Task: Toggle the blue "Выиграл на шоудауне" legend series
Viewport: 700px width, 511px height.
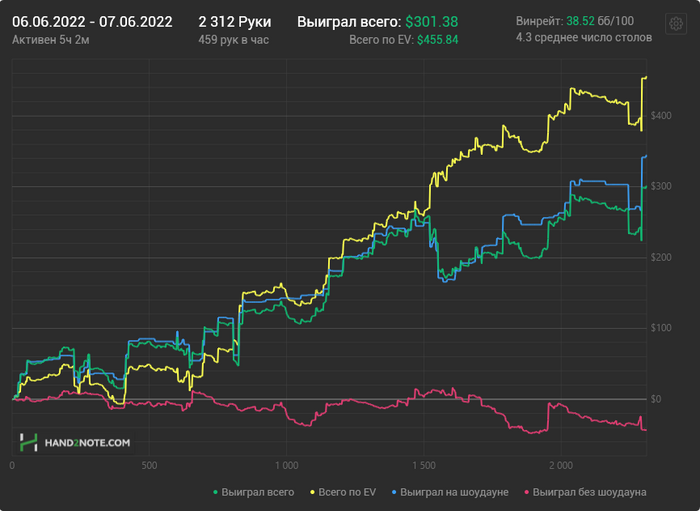Action: click(450, 492)
